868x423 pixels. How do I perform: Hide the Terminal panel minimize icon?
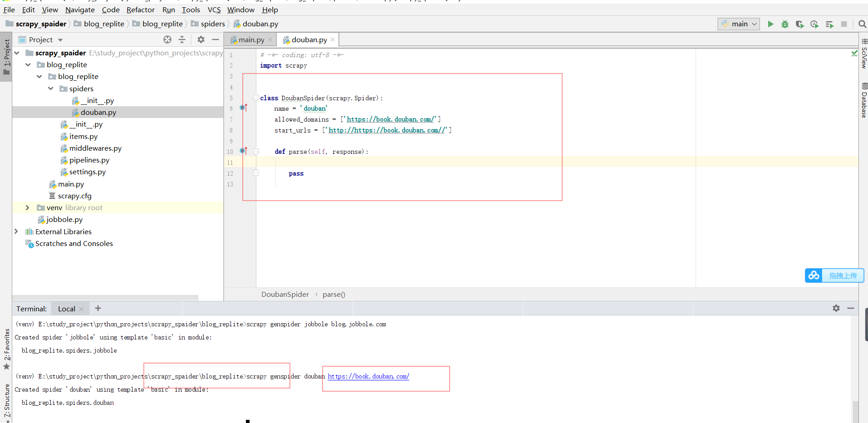(x=851, y=308)
